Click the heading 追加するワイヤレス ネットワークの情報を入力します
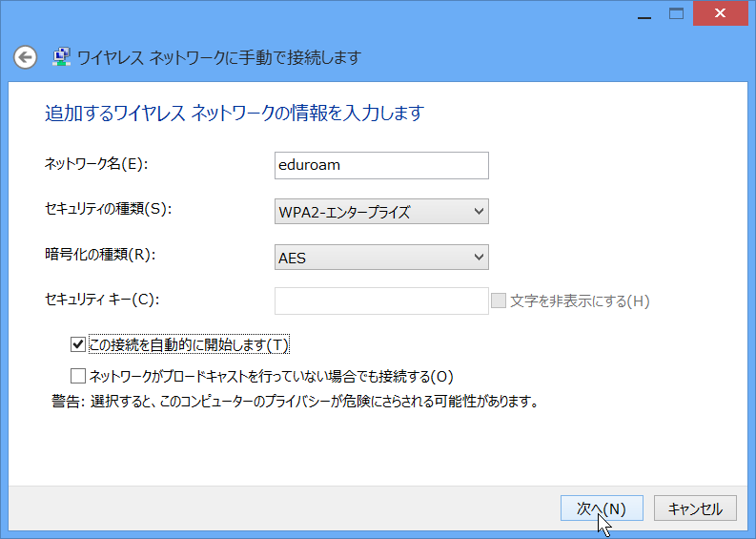The width and height of the screenshot is (756, 539). [235, 113]
